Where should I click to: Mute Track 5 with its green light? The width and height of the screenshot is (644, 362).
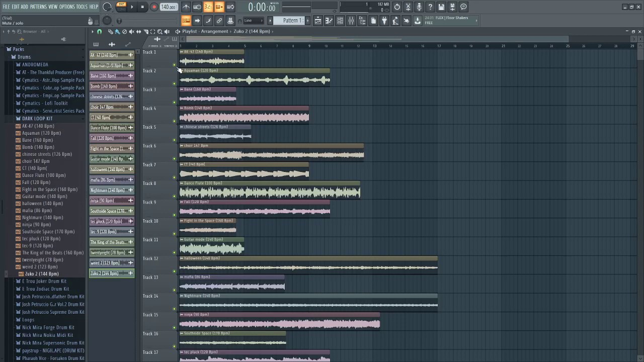point(175,140)
